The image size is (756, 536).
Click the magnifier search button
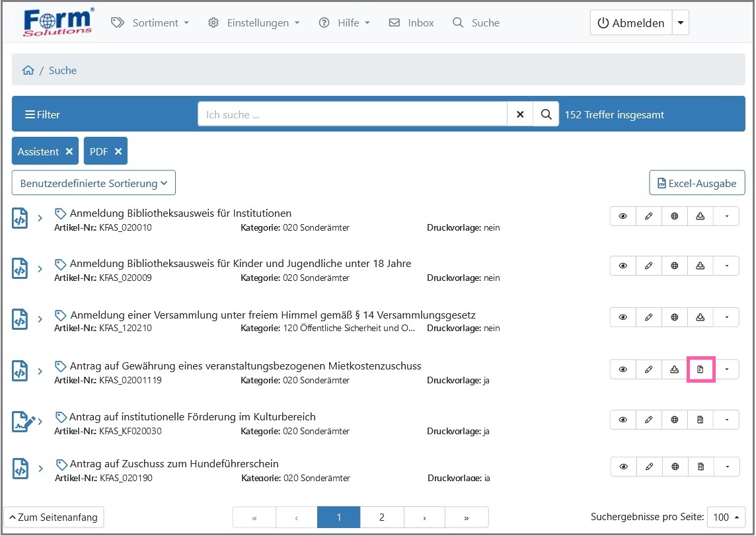(x=546, y=114)
